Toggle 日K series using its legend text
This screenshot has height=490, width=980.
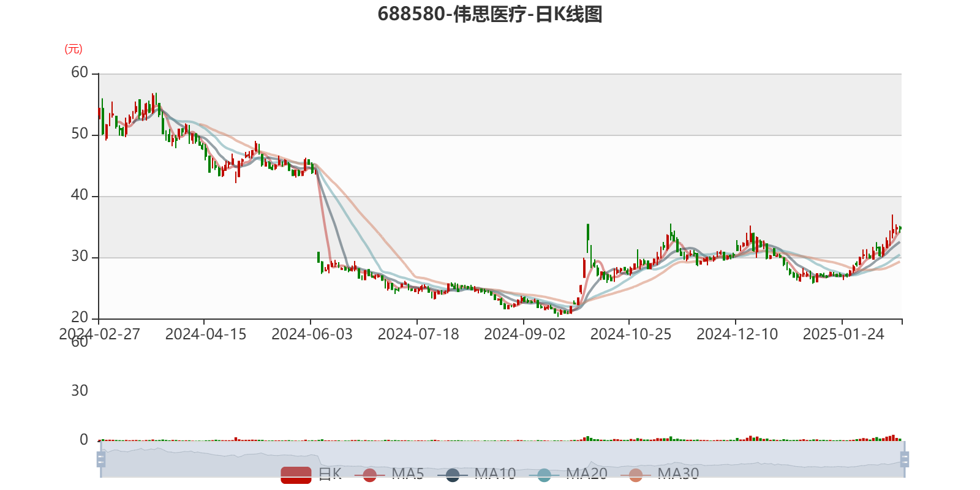click(330, 474)
